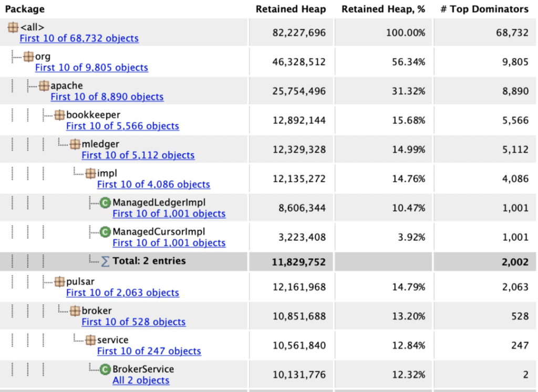Click the ManagedLedgerImpl class icon
538x392 pixels.
pos(105,203)
